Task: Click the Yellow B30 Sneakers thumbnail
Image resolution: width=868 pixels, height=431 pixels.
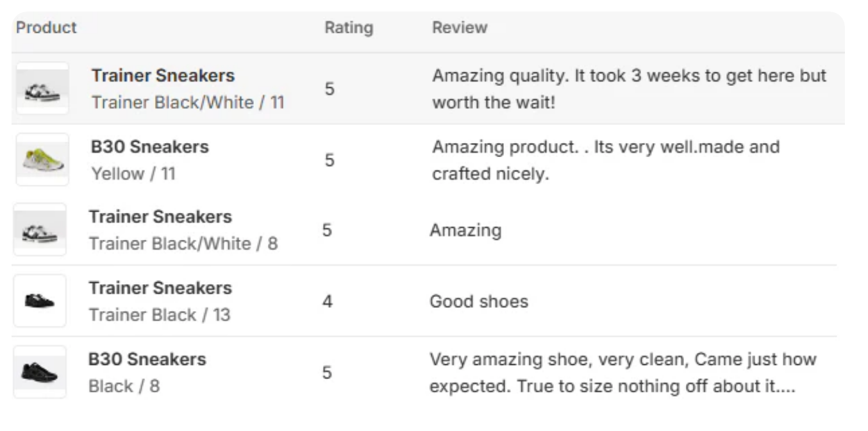Action: [42, 160]
